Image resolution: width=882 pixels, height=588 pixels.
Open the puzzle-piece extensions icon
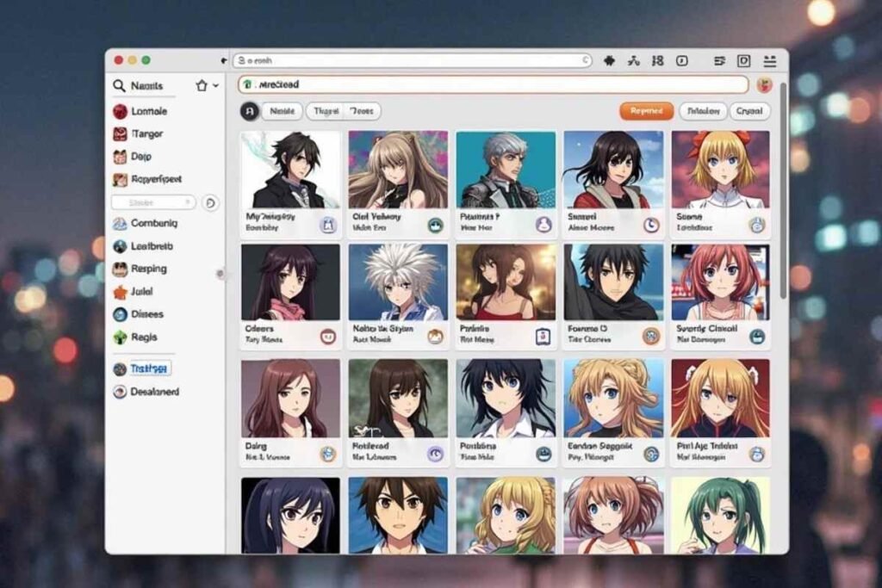pos(609,61)
